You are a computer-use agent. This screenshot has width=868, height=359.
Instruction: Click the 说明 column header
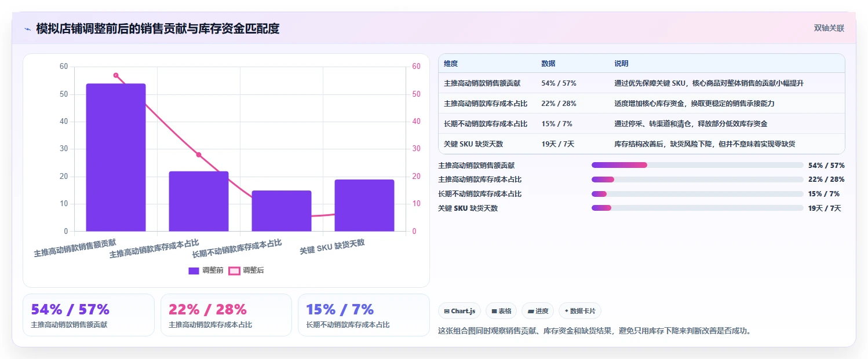[x=621, y=64]
